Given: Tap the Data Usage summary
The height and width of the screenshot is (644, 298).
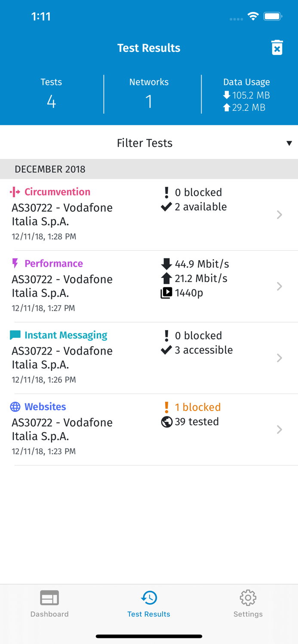Looking at the screenshot, I should (246, 94).
